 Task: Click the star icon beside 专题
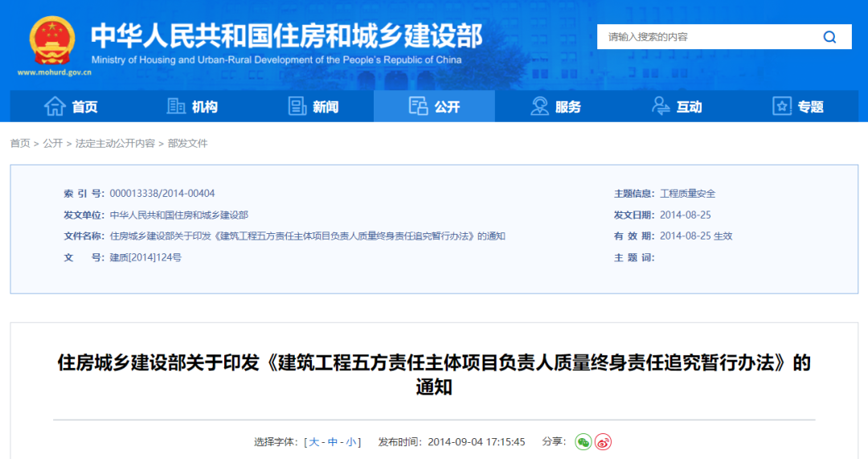782,106
